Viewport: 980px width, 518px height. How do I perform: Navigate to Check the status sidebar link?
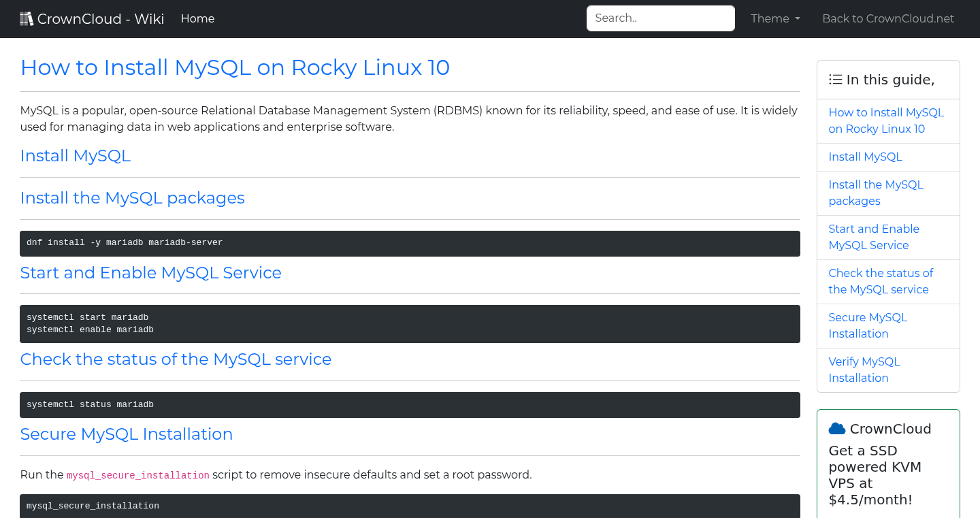click(880, 281)
